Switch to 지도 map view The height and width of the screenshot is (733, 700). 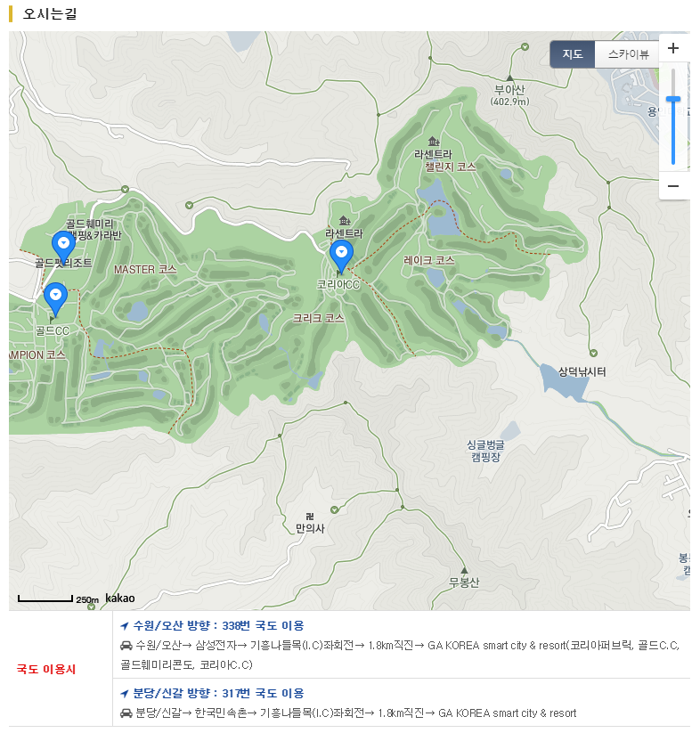click(572, 54)
